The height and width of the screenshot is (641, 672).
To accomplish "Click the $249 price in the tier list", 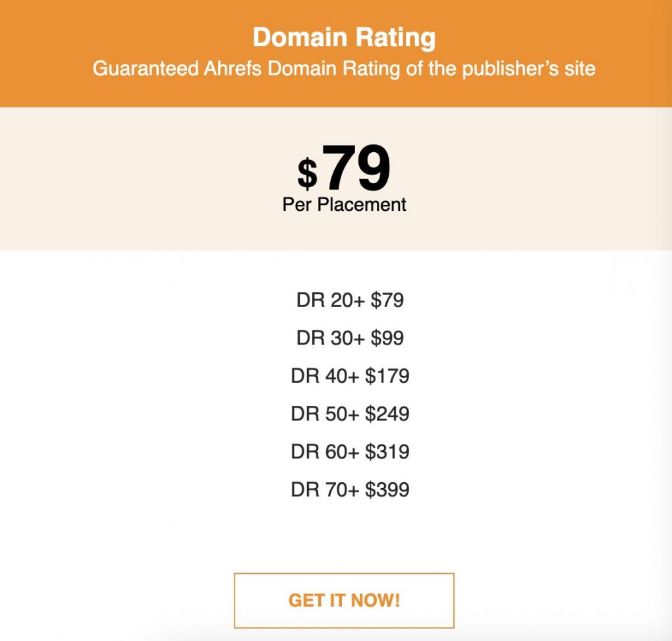I will [x=387, y=414].
